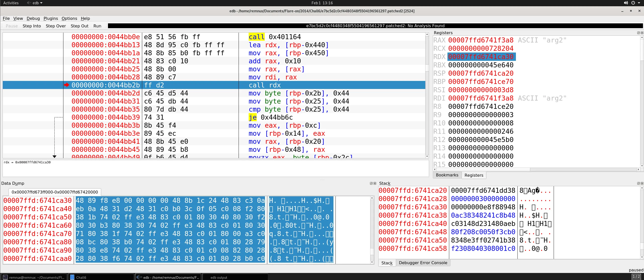Viewport: 644px width, 280px height.
Task: Switch to Debugger Error Console tab
Action: pos(423,263)
